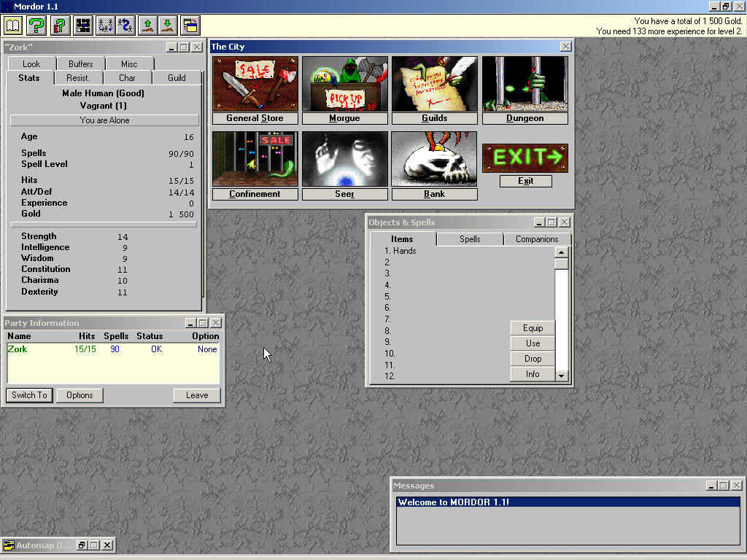Viewport: 747px width, 560px height.
Task: Open the Companions tab
Action: 537,239
